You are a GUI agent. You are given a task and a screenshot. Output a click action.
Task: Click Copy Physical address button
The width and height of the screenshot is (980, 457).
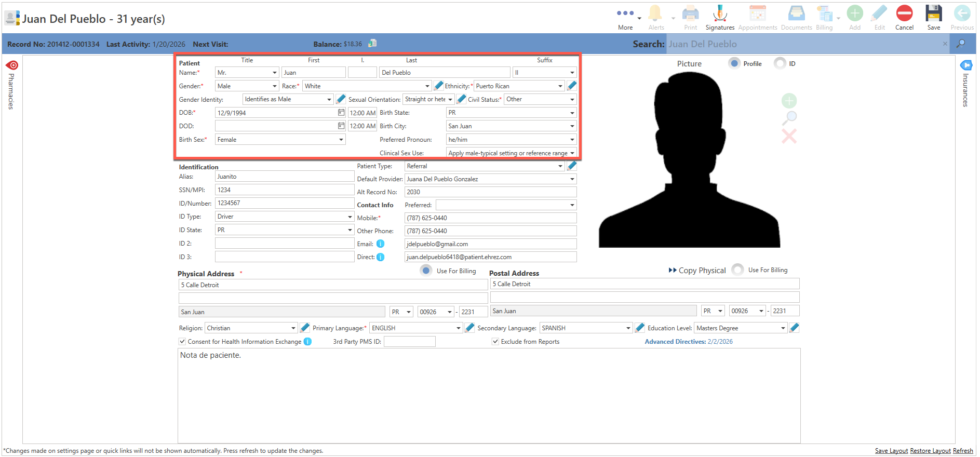pyautogui.click(x=697, y=270)
